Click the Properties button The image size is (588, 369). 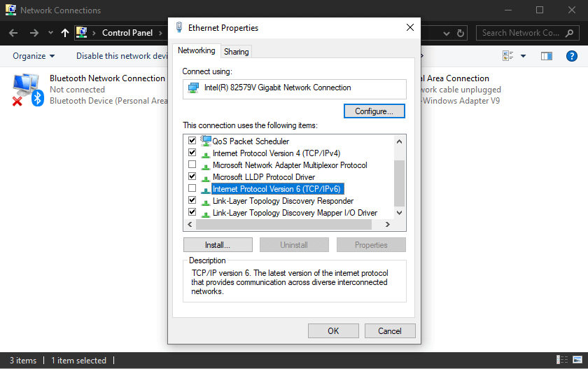(x=371, y=245)
